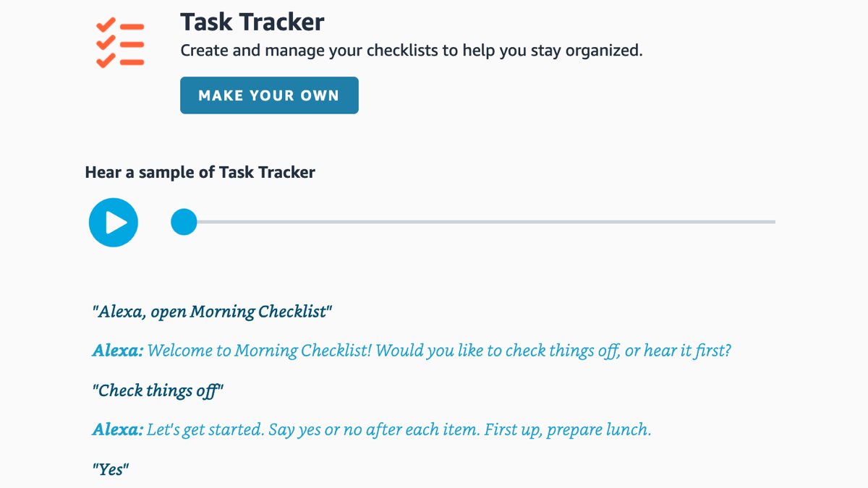Click the audio progress slider handle

click(x=184, y=223)
